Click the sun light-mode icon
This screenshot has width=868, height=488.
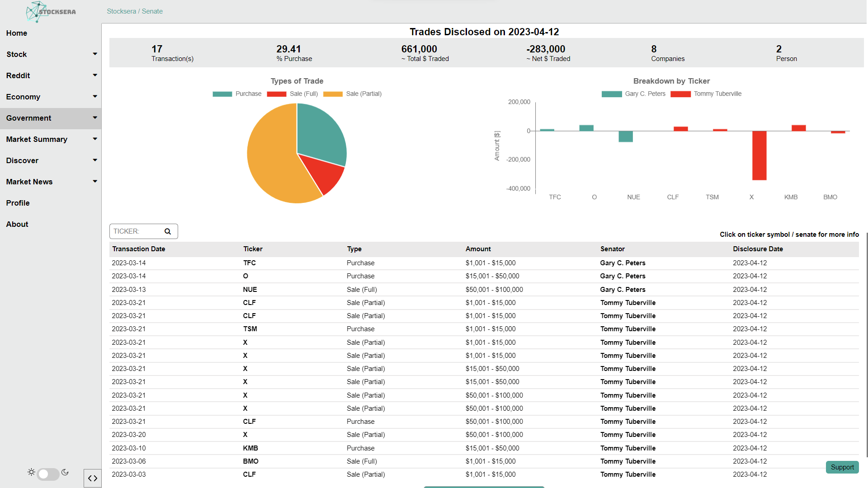tap(31, 472)
